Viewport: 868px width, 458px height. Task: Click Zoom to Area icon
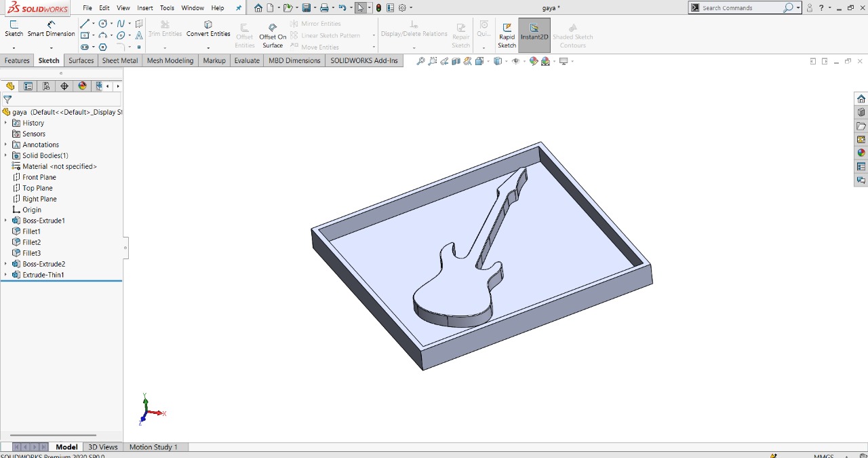tap(433, 61)
